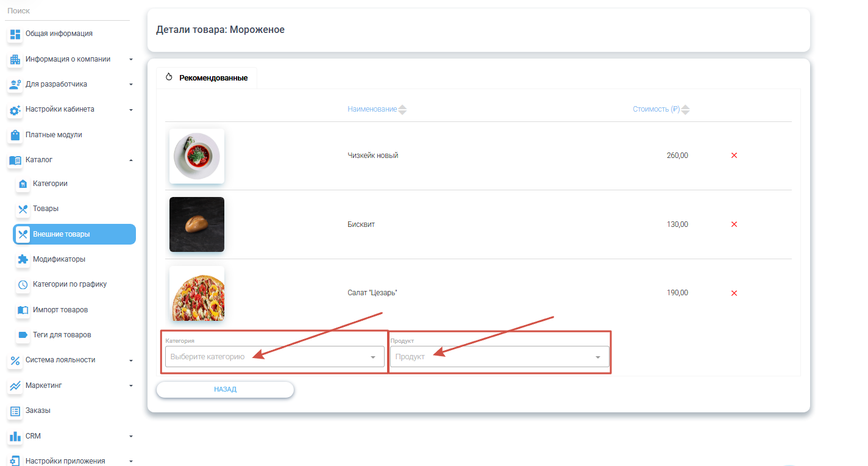The width and height of the screenshot is (868, 466).
Task: Remove Салат "Цезарь" using red cross
Action: point(734,293)
